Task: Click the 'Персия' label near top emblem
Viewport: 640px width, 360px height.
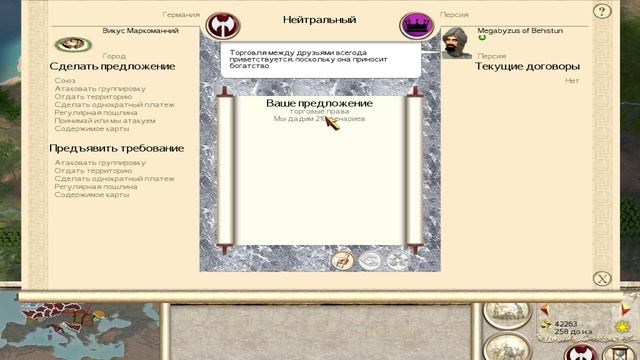Action: tap(454, 14)
